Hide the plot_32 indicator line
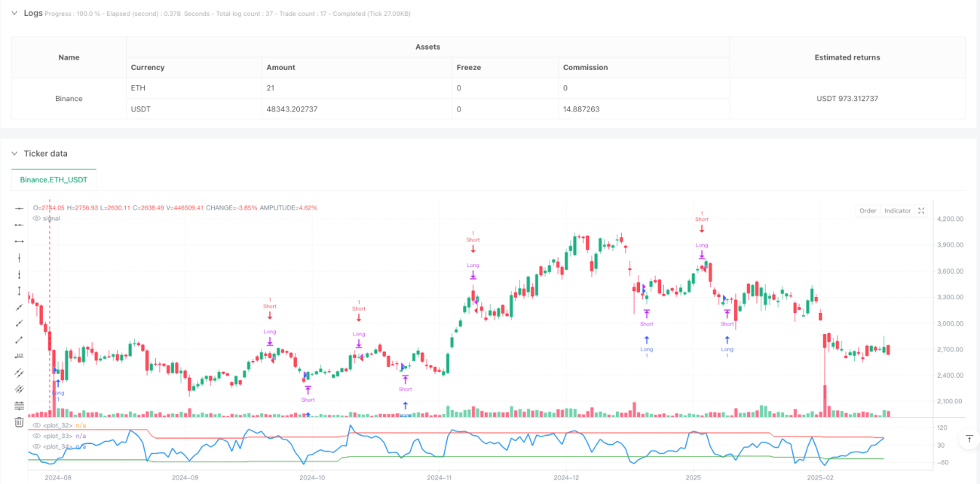Image resolution: width=980 pixels, height=484 pixels. tap(37, 426)
